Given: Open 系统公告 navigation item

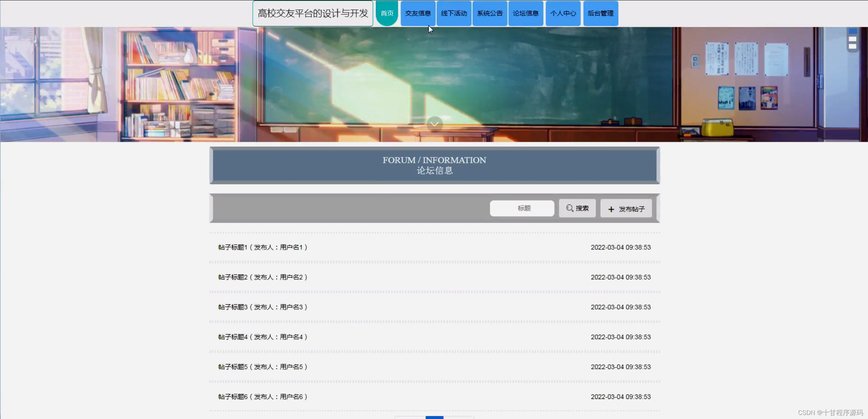Looking at the screenshot, I should coord(490,13).
